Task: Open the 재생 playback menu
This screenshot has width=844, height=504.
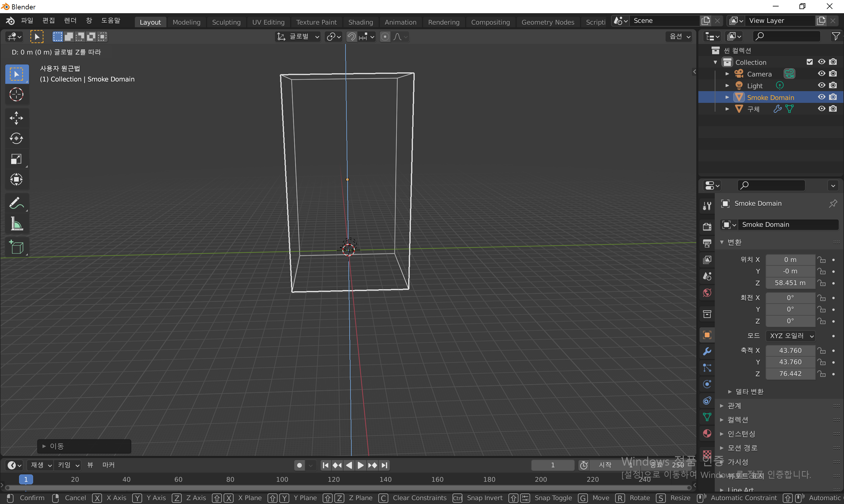Action: pos(41,465)
